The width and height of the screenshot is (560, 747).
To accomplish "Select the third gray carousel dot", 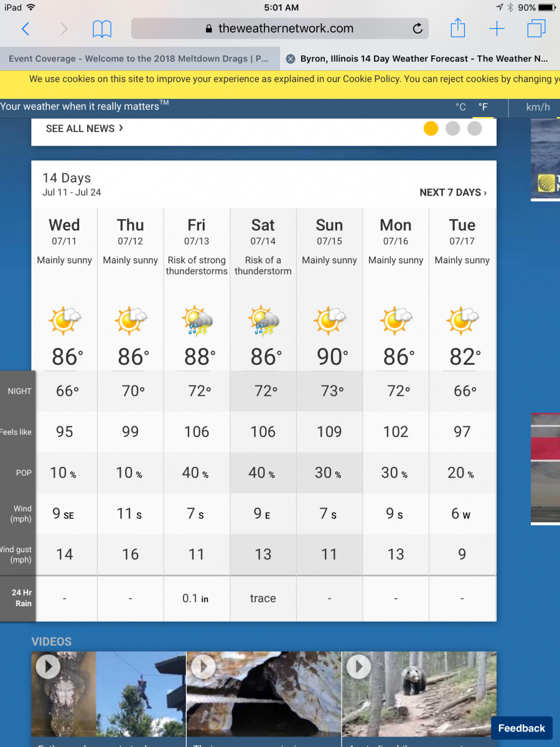I will pyautogui.click(x=474, y=128).
